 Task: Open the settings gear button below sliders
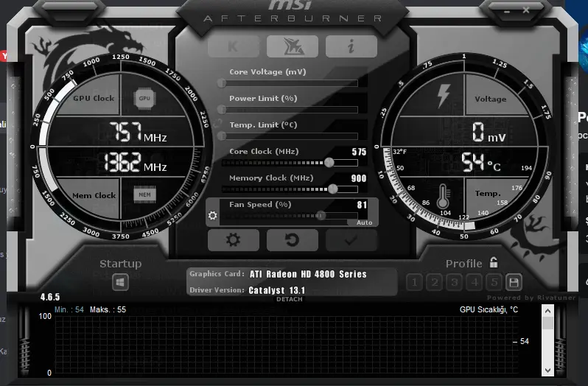234,240
